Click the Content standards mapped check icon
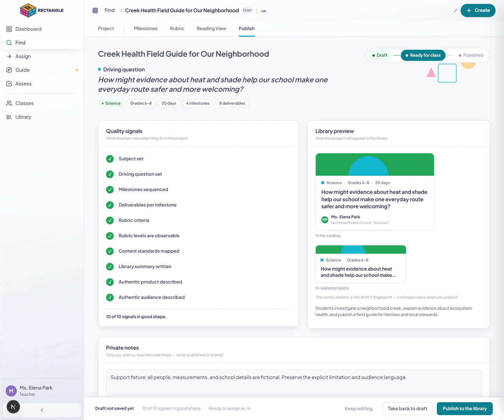This screenshot has height=420, width=504. tap(110, 251)
